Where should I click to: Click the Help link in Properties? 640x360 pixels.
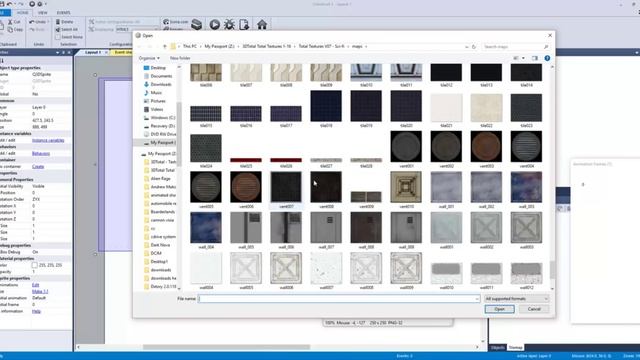(x=36, y=311)
